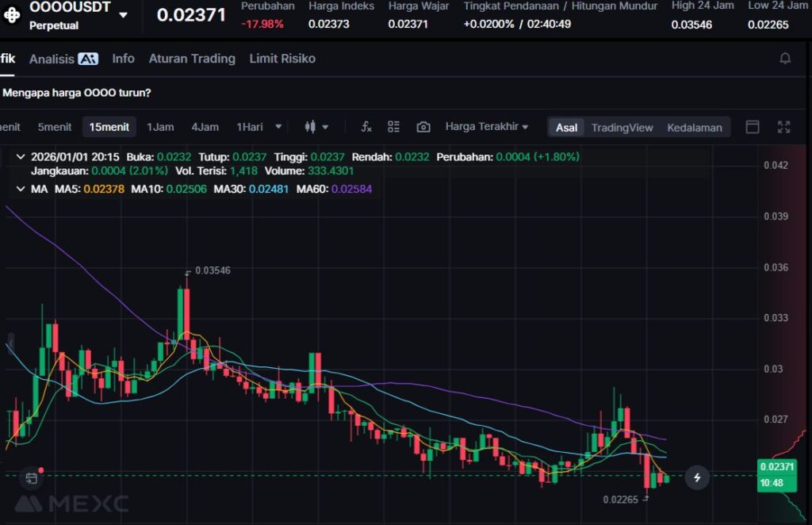Switch to the Limit Risiko tab
The image size is (812, 525).
(x=282, y=59)
